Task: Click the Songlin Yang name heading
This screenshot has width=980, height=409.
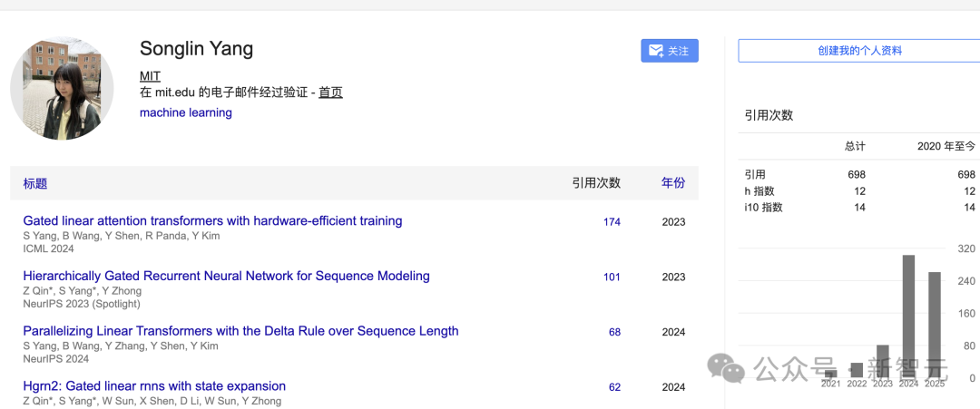Action: click(x=196, y=49)
